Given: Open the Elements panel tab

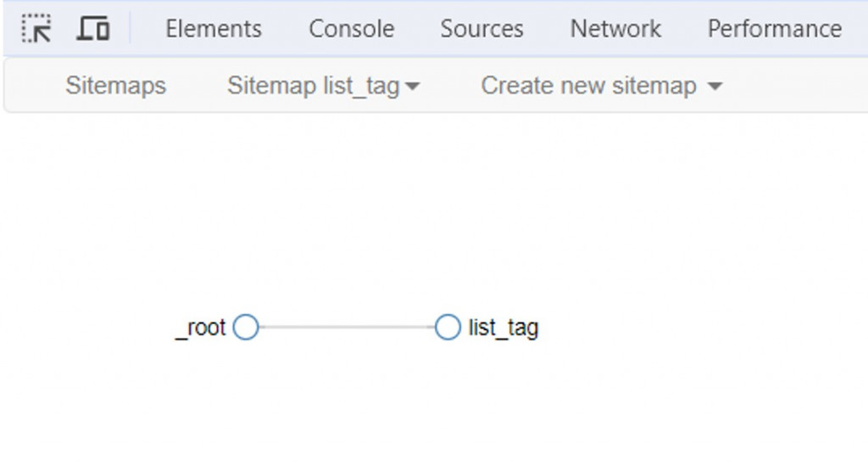Looking at the screenshot, I should (x=214, y=28).
